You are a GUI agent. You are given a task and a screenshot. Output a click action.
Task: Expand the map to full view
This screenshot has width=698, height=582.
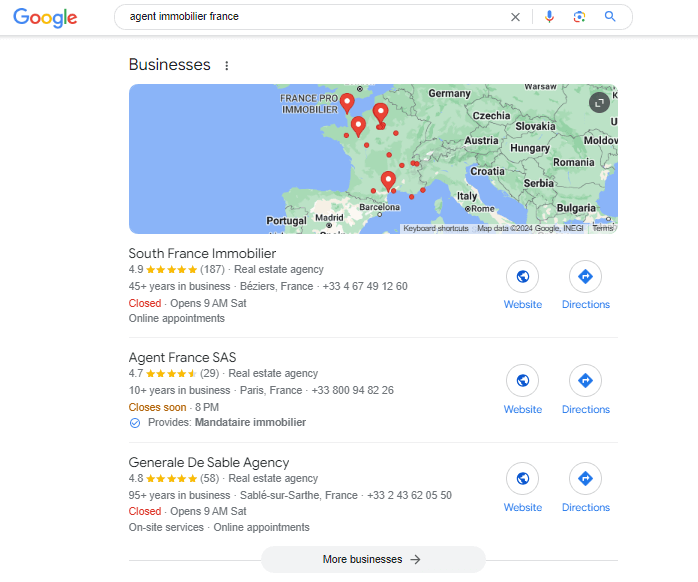[x=599, y=102]
